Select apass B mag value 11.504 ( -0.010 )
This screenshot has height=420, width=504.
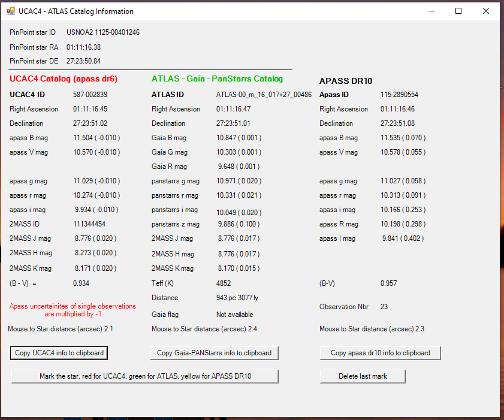96,138
